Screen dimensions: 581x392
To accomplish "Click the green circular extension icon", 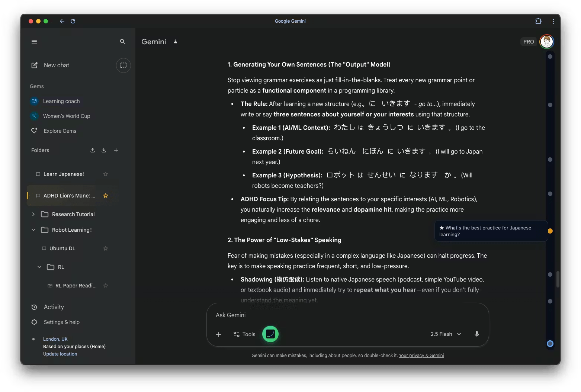I will 270,334.
